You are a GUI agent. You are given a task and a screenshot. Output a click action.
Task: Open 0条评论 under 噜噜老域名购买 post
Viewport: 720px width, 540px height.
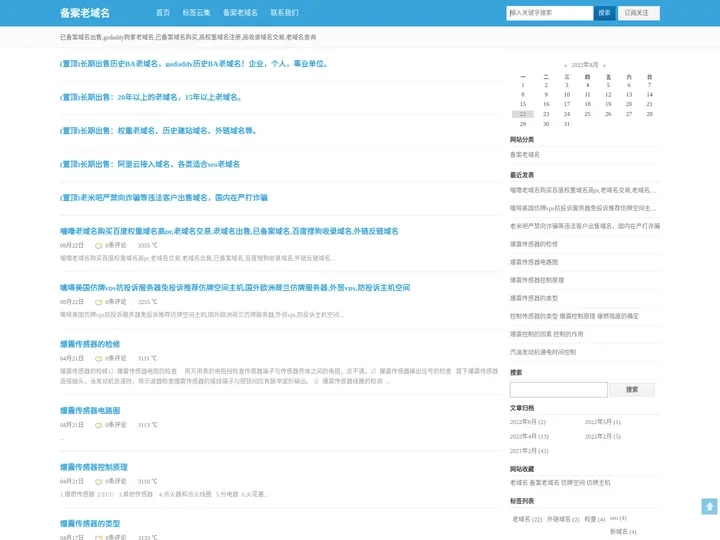[x=115, y=246]
